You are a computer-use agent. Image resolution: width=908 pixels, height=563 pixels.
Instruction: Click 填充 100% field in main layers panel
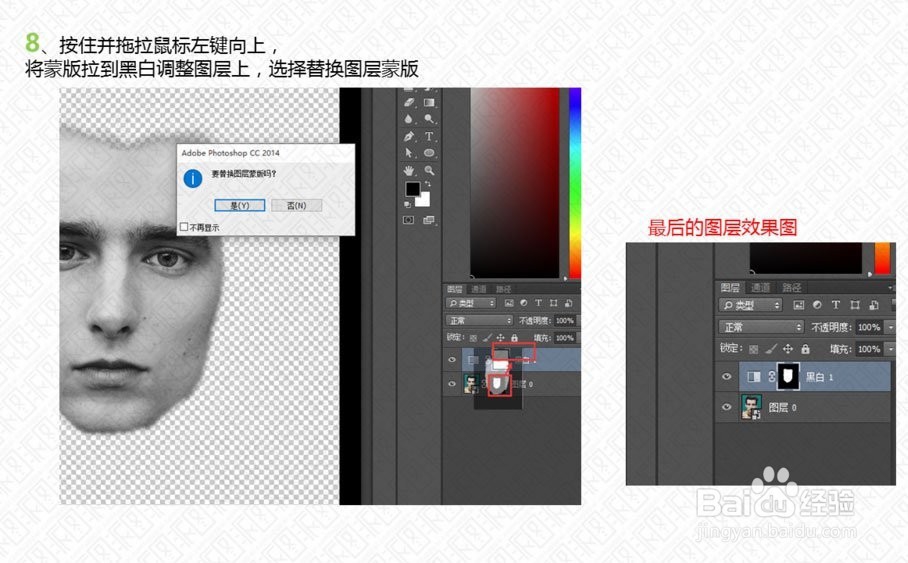(564, 338)
